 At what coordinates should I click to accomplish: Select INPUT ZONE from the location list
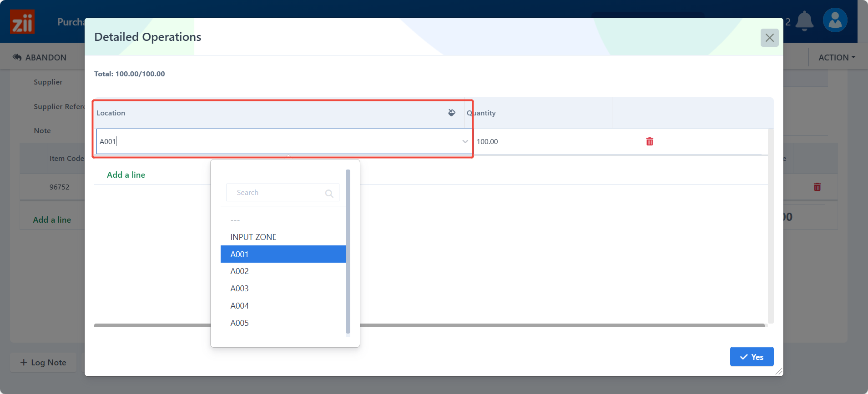pyautogui.click(x=253, y=237)
